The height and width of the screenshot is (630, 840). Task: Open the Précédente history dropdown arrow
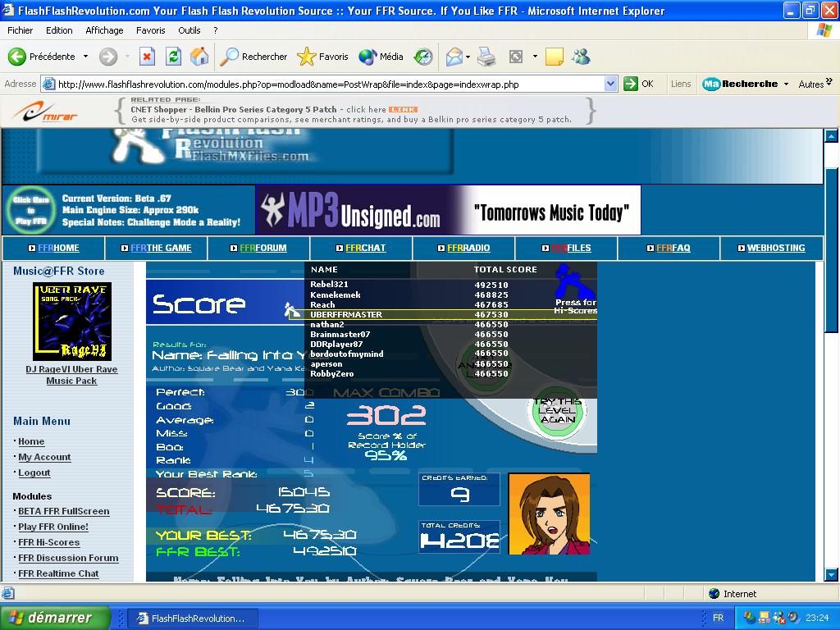pyautogui.click(x=85, y=57)
